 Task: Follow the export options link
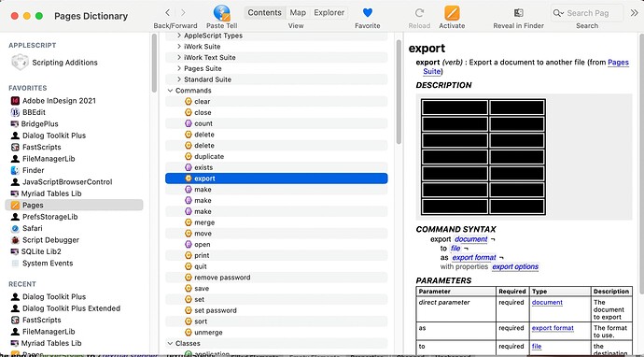click(x=515, y=266)
